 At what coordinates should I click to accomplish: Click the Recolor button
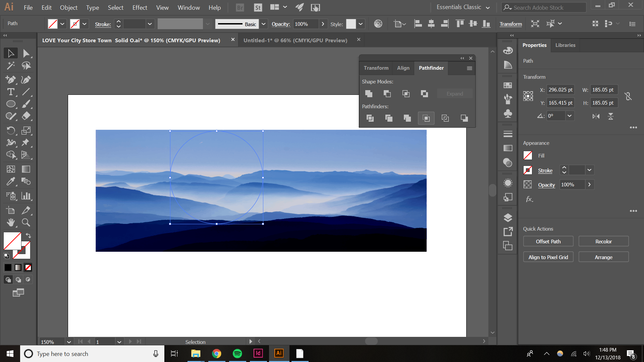pos(603,241)
